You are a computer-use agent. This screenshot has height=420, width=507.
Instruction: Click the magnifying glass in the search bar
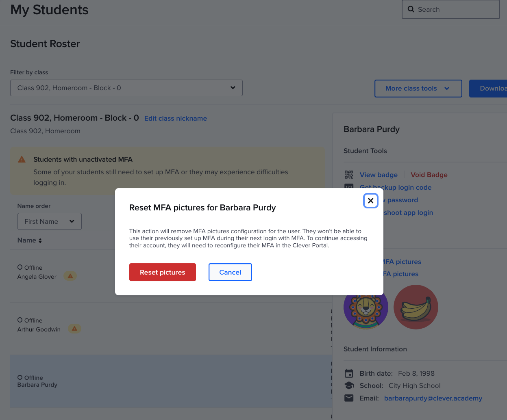click(x=411, y=9)
